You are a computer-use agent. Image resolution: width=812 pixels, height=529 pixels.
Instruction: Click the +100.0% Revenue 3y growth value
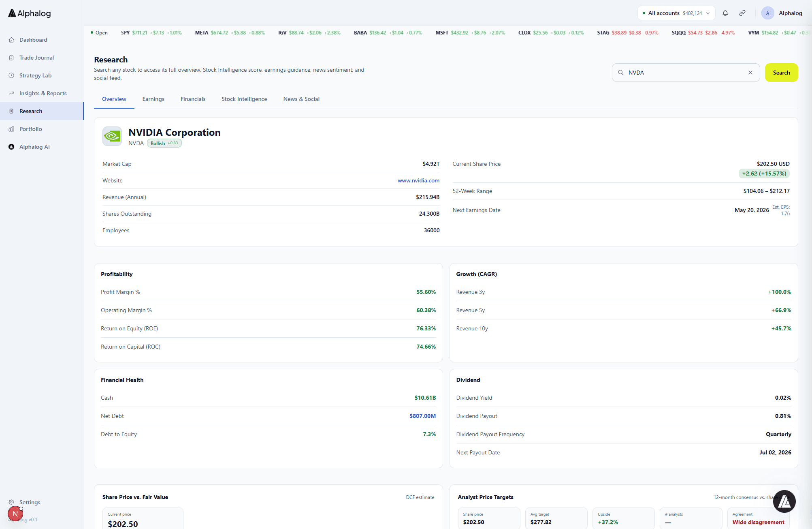pyautogui.click(x=780, y=292)
